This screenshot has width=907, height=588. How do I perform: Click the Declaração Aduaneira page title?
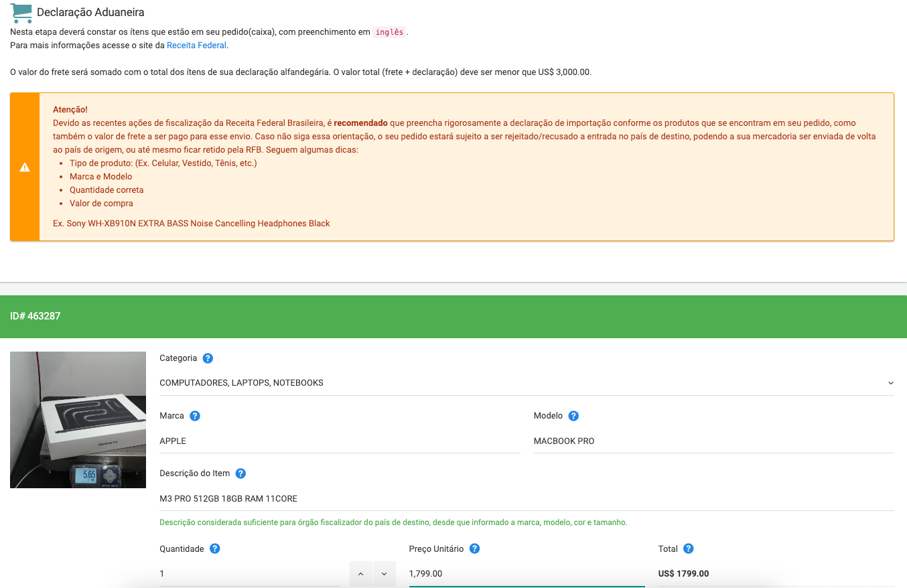pyautogui.click(x=90, y=13)
